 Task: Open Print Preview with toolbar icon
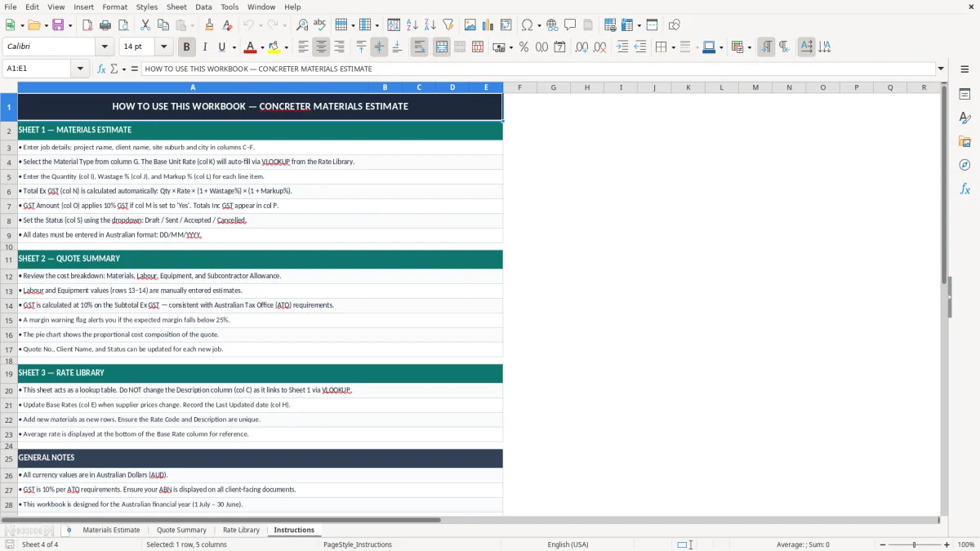coord(123,25)
